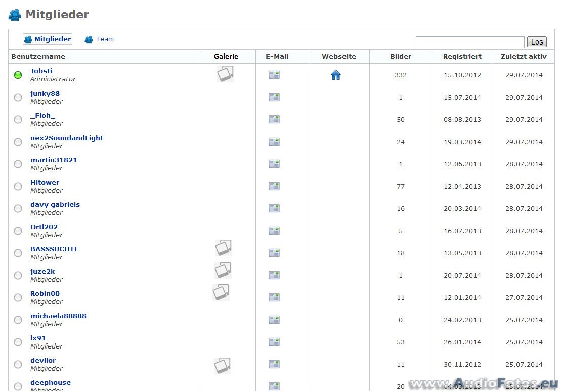Open devilor's gallery icon

click(222, 365)
